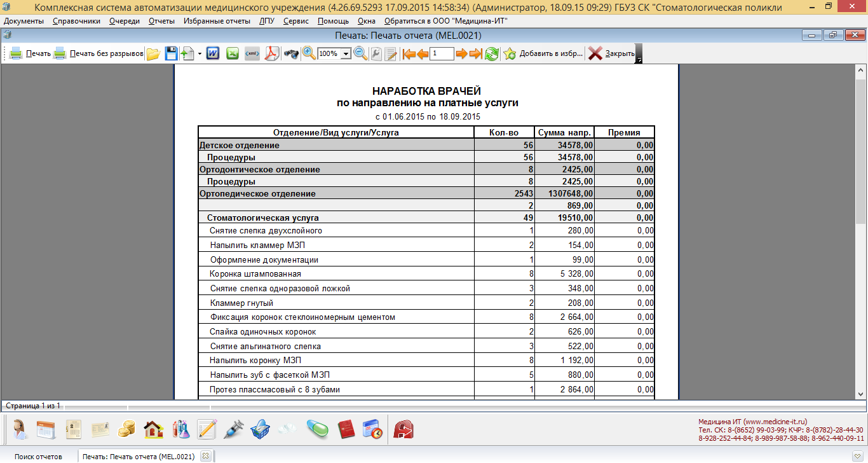This screenshot has height=463, width=868.
Task: Click the export document icon
Action: (187, 53)
